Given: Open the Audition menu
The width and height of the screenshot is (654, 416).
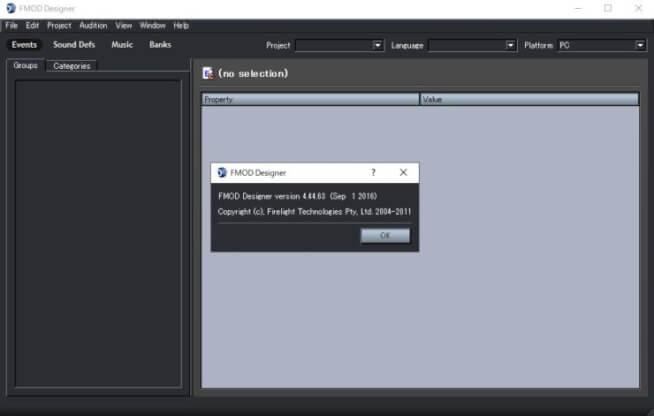Looking at the screenshot, I should pyautogui.click(x=93, y=25).
